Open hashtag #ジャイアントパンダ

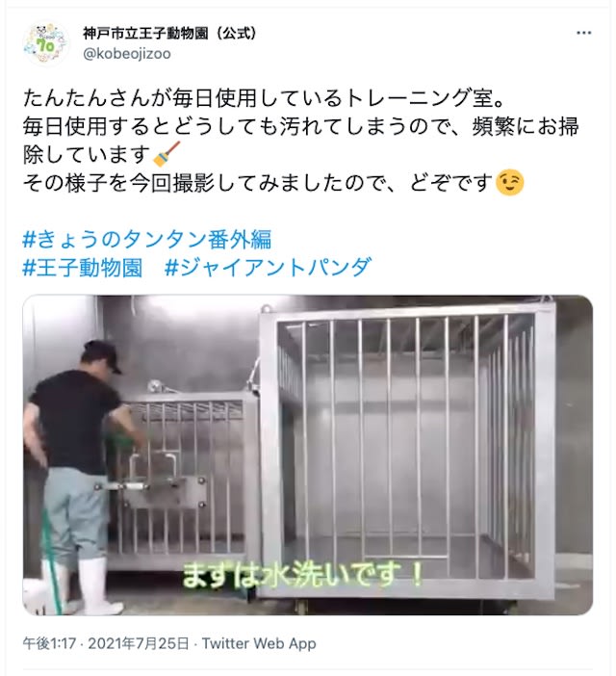268,268
